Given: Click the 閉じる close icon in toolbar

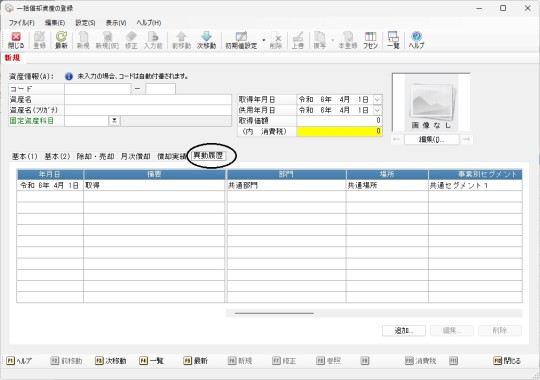Looking at the screenshot, I should (16, 40).
